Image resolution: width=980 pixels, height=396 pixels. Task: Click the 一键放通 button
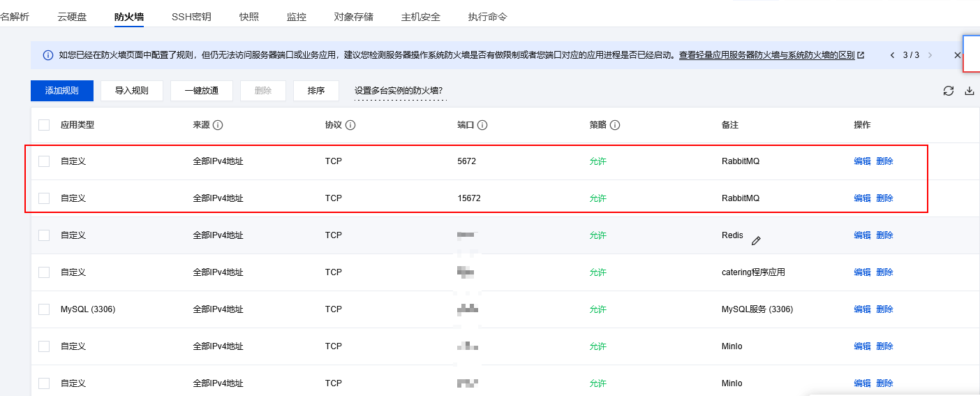(202, 91)
